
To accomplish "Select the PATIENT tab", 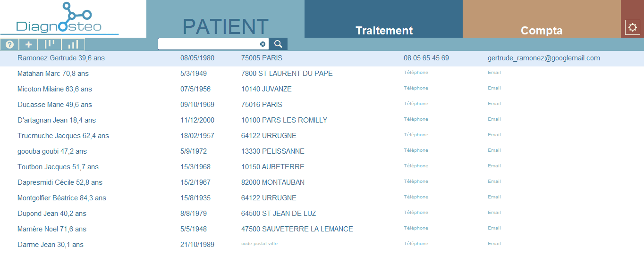I will click(x=225, y=27).
